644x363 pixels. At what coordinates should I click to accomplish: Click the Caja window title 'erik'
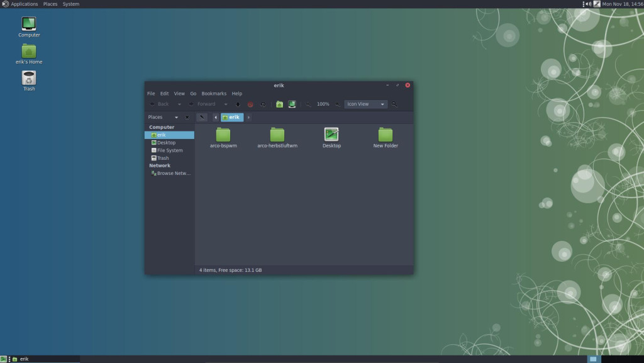[x=279, y=86]
